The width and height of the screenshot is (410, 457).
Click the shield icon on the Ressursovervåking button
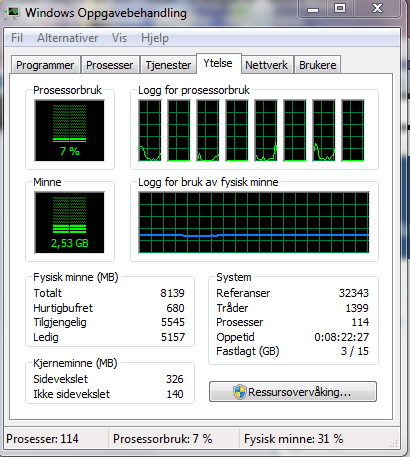(x=240, y=392)
